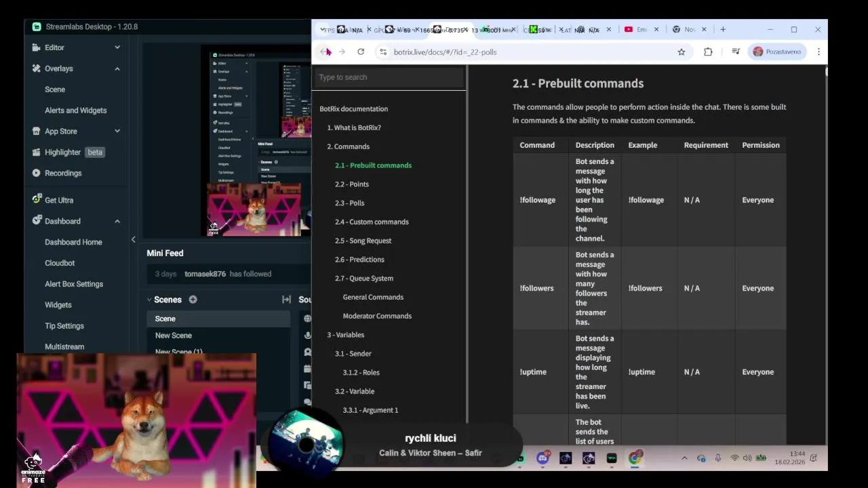
Task: Click the Get Ultra icon
Action: tap(37, 200)
